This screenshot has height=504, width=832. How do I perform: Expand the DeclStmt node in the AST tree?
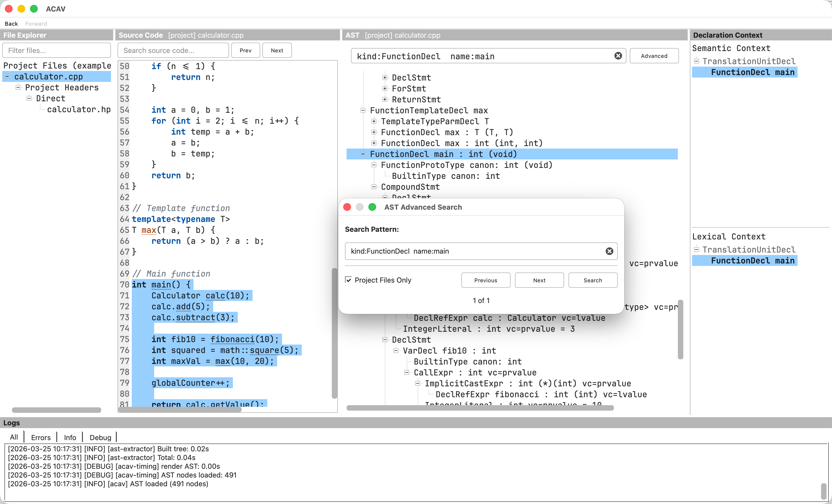tap(385, 77)
